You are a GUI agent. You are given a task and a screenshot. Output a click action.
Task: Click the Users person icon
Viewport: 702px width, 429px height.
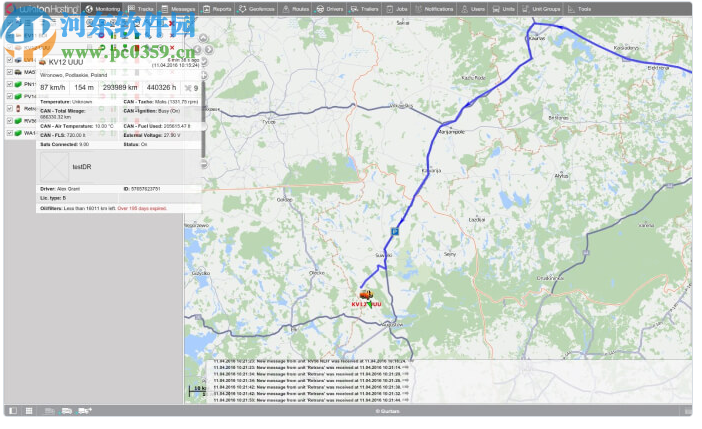[x=465, y=9]
